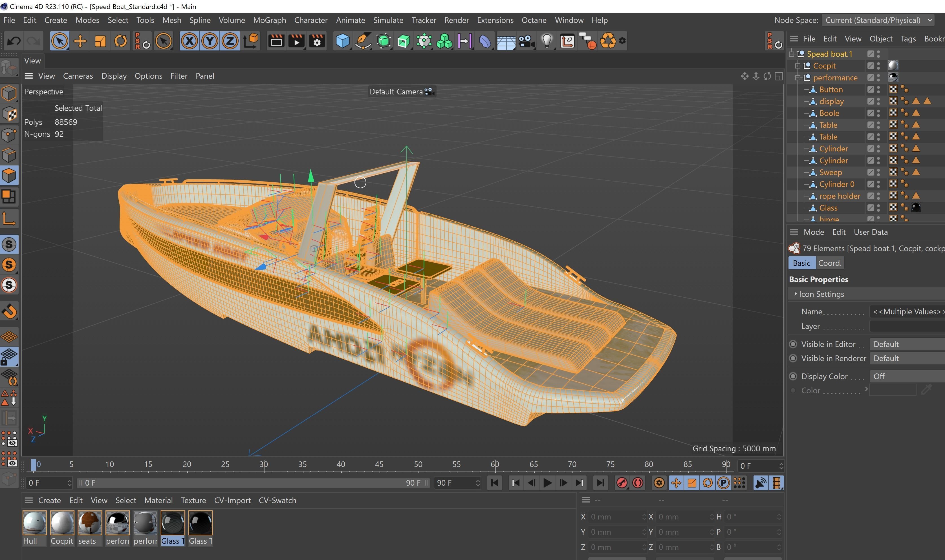Toggle Enable Axis mode
945x560 pixels.
click(9, 218)
